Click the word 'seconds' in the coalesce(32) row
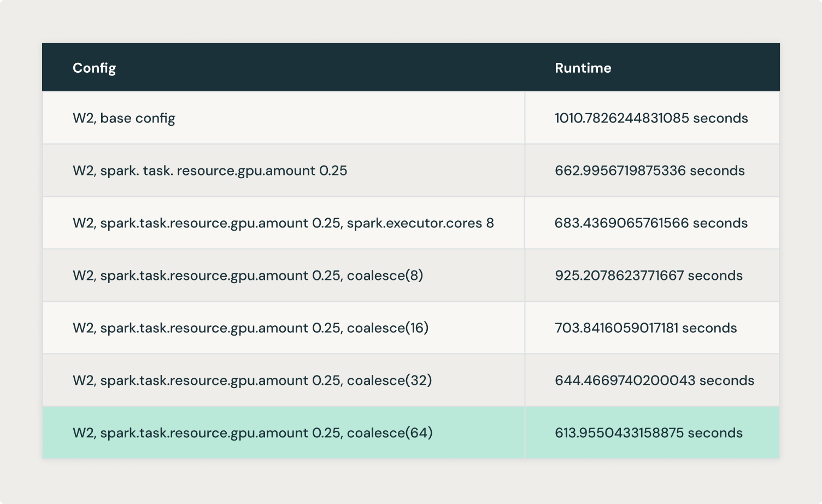The width and height of the screenshot is (822, 504). click(727, 380)
